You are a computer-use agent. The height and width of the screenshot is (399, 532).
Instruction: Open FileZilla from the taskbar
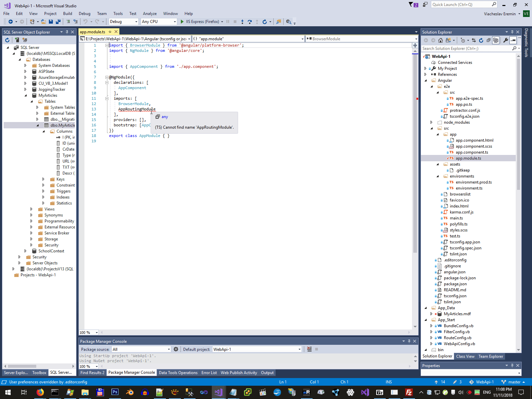pyautogui.click(x=409, y=392)
